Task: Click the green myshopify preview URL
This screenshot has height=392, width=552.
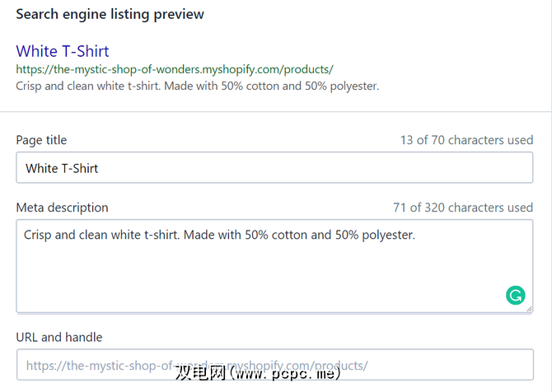Action: coord(175,70)
